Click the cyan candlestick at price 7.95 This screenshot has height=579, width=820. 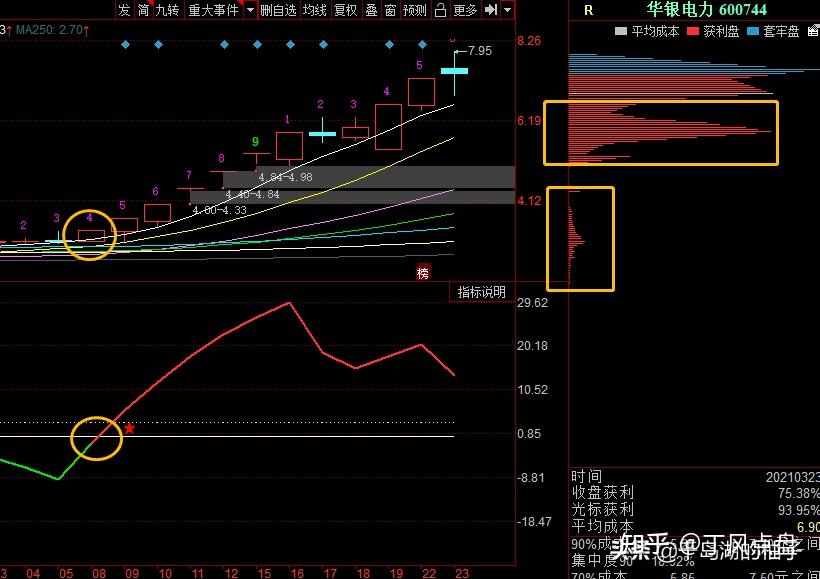pos(455,71)
